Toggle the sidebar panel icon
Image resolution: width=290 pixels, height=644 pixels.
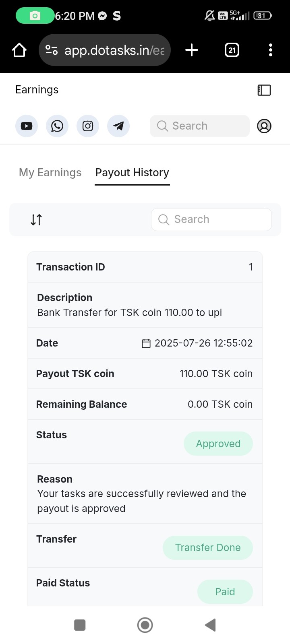tap(264, 90)
